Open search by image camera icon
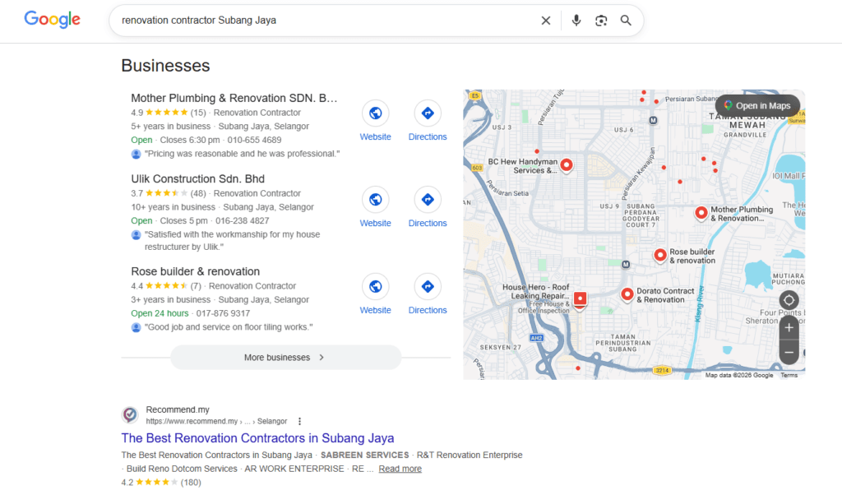Viewport: 842px width, 504px height. (601, 21)
